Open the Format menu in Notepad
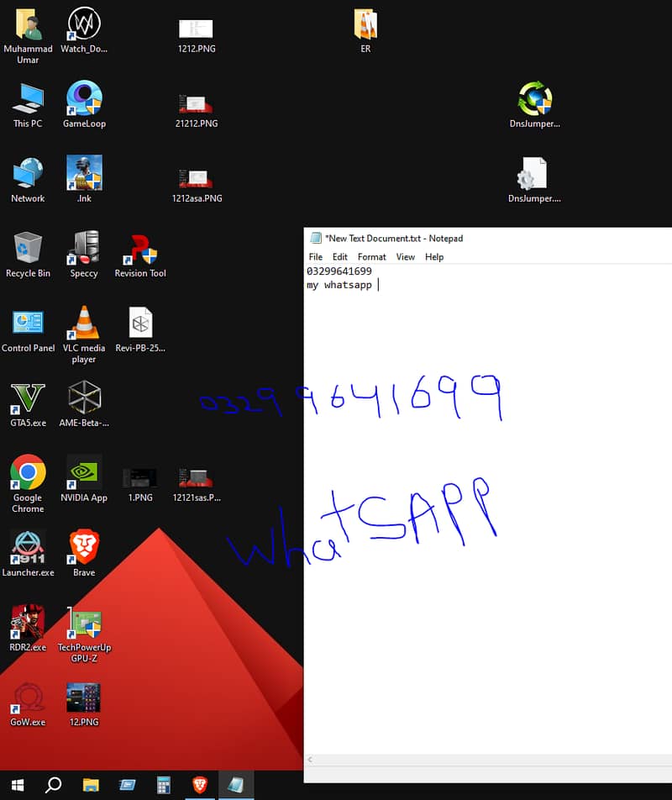Image resolution: width=672 pixels, height=800 pixels. (371, 257)
